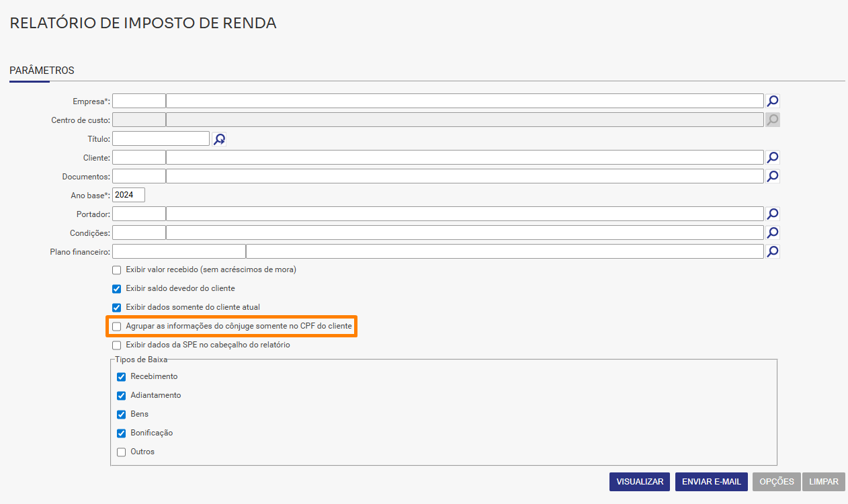Open the Título search icon

coord(219,138)
